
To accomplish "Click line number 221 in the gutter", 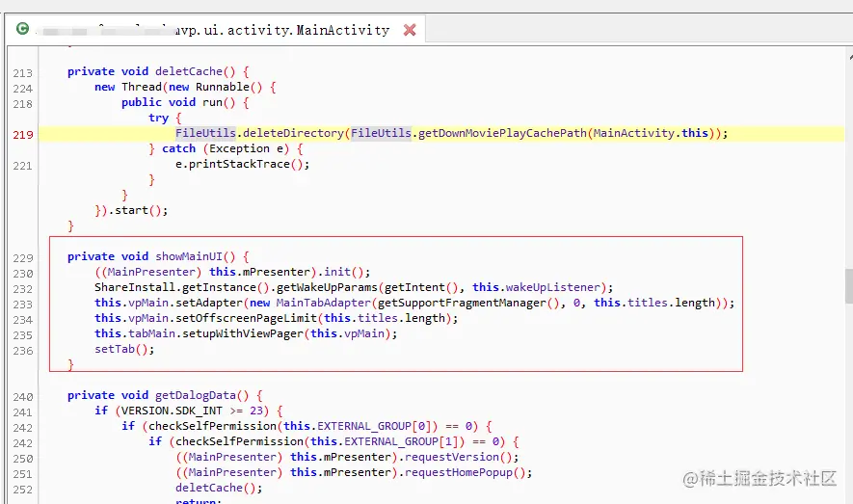I will pos(23,166).
